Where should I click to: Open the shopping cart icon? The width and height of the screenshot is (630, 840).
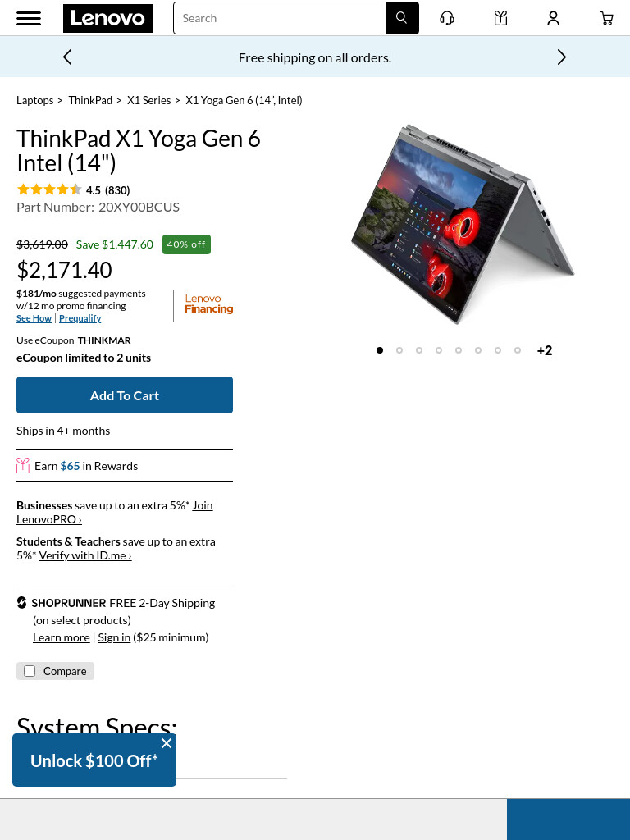pyautogui.click(x=606, y=18)
